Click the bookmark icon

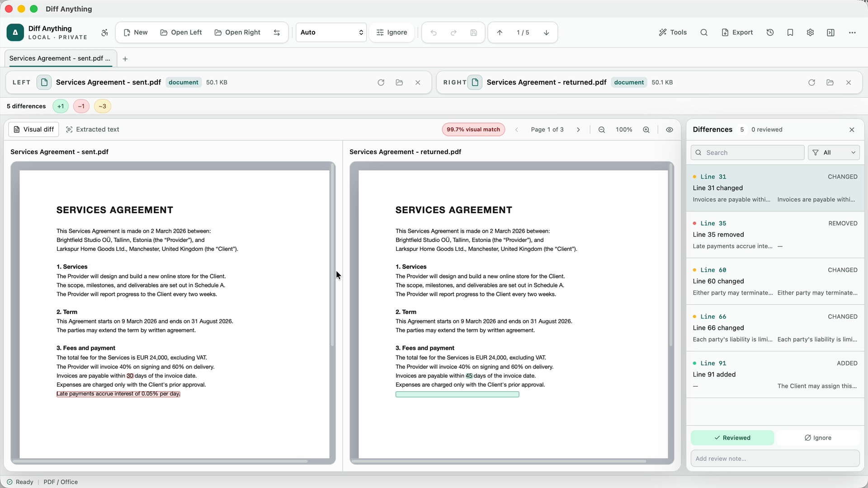[790, 33]
